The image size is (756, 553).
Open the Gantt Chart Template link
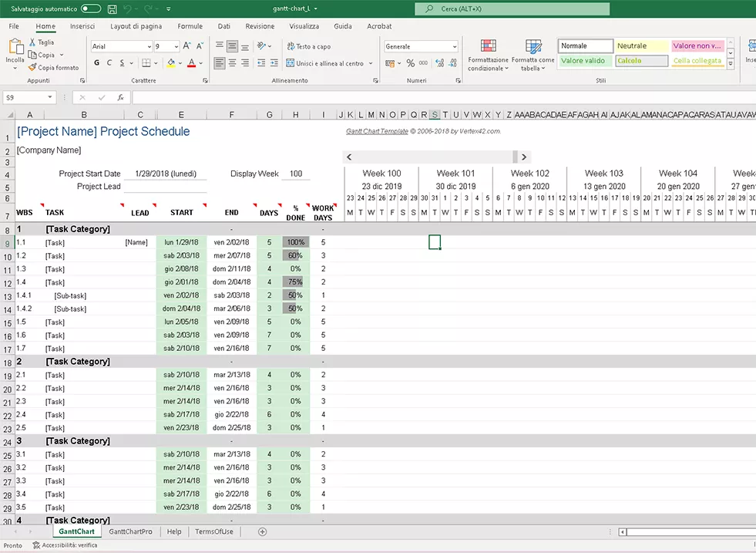click(x=377, y=131)
